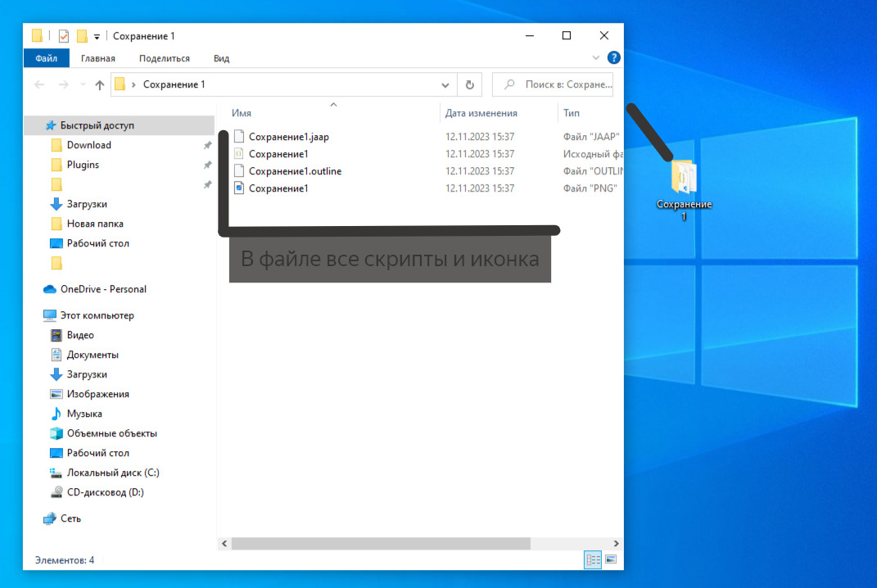The height and width of the screenshot is (588, 877).
Task: Open the Файл menu
Action: pyautogui.click(x=47, y=58)
